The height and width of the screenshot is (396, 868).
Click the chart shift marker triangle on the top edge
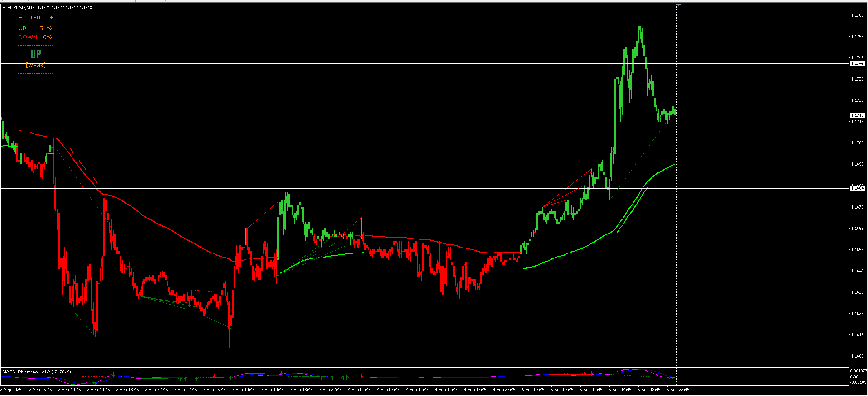pos(678,5)
